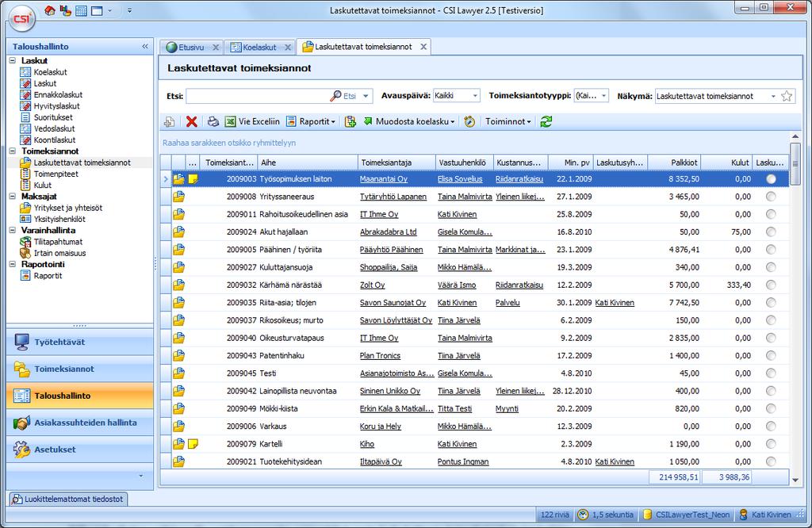The image size is (812, 528).
Task: Close the Koelaskut tab
Action: pos(288,47)
